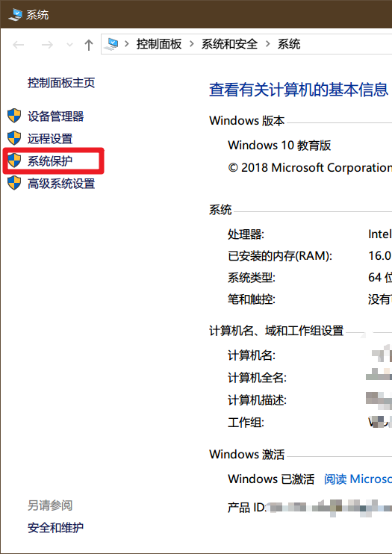Open 安全和维护 link
Image resolution: width=392 pixels, height=554 pixels.
(x=55, y=528)
